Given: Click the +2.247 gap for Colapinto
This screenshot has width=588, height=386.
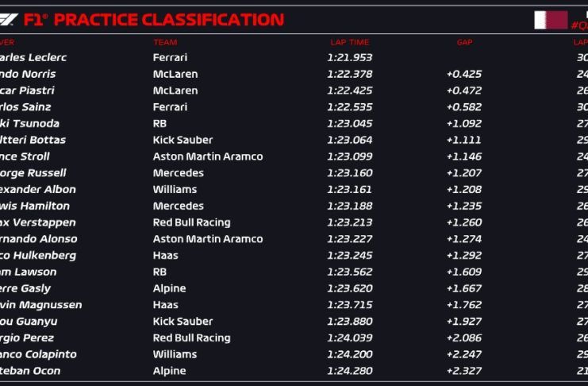Looking at the screenshot, I should [x=464, y=354].
